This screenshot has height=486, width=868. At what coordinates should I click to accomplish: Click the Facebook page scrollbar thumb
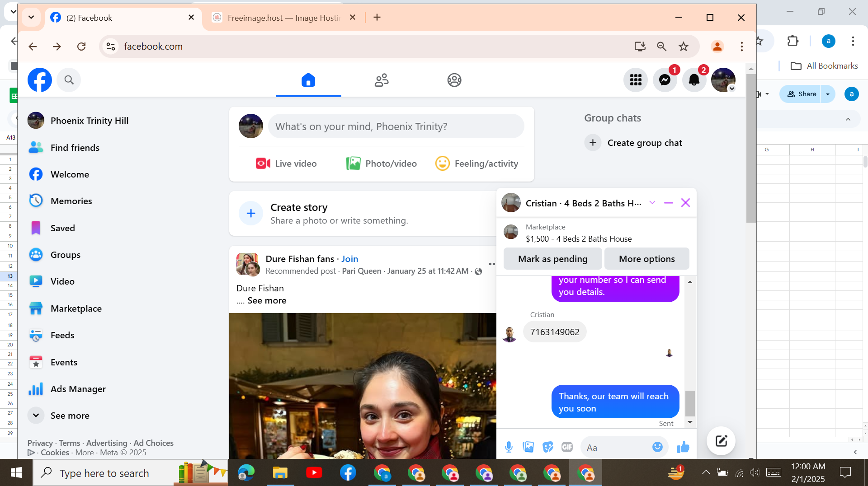pyautogui.click(x=751, y=148)
